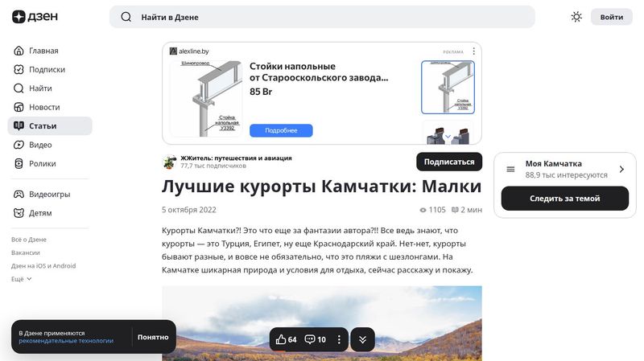644x361 pixels.
Task: Click the Стойки напольные ad title
Action: pos(319,72)
